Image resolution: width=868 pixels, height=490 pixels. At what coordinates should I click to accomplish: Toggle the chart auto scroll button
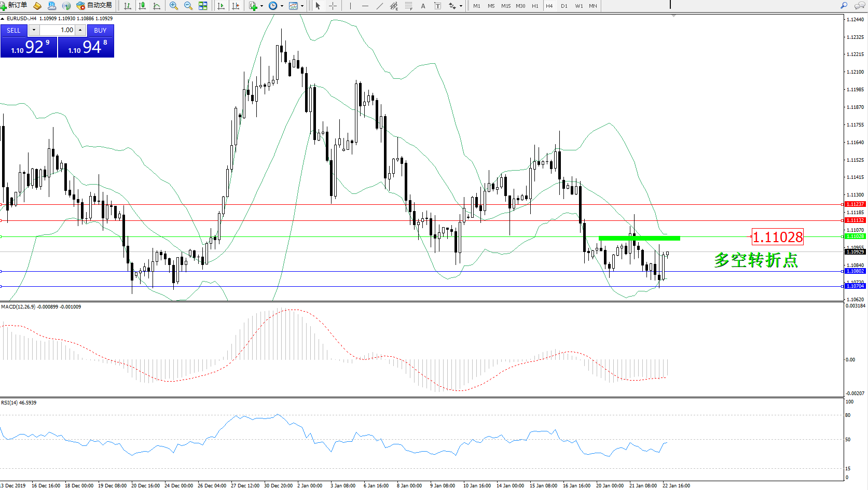(x=221, y=6)
